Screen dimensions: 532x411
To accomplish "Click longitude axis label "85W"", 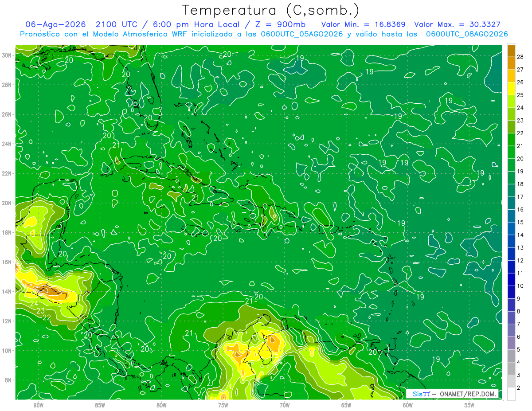I will 100,405.
